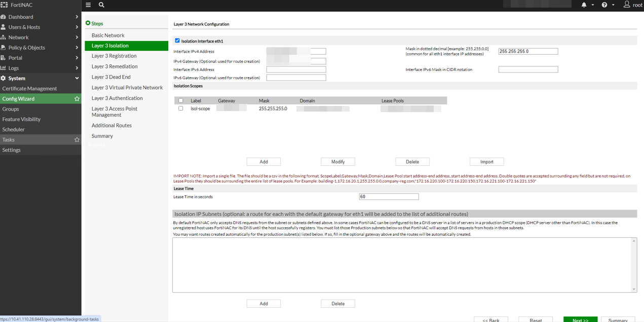Open the Additional Routes step
Viewport: 644px width, 322px height.
(111, 125)
